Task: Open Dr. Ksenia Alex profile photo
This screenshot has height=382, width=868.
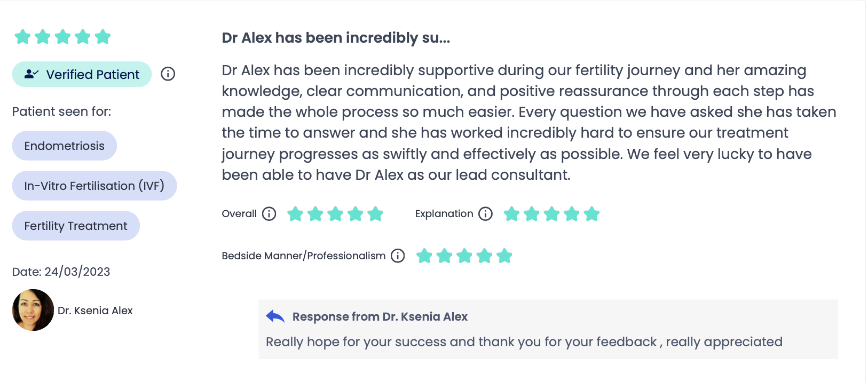Action: [33, 310]
